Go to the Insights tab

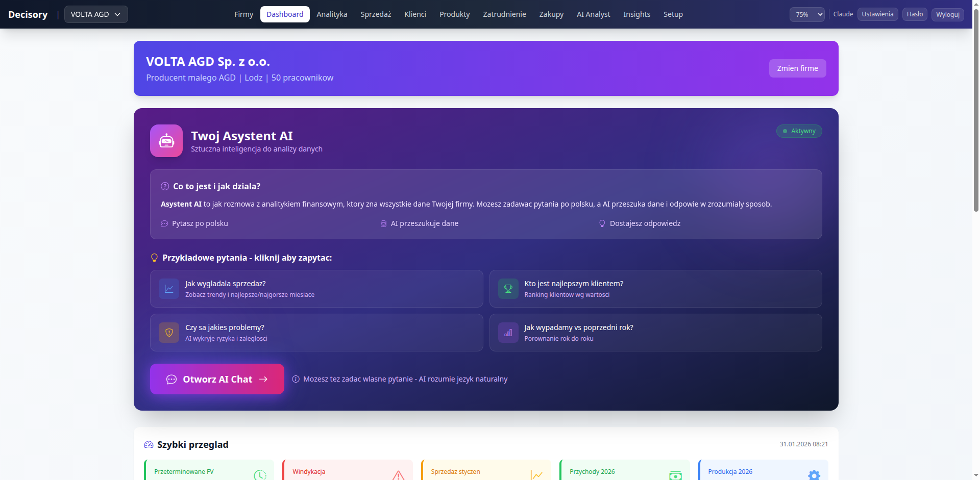tap(636, 14)
